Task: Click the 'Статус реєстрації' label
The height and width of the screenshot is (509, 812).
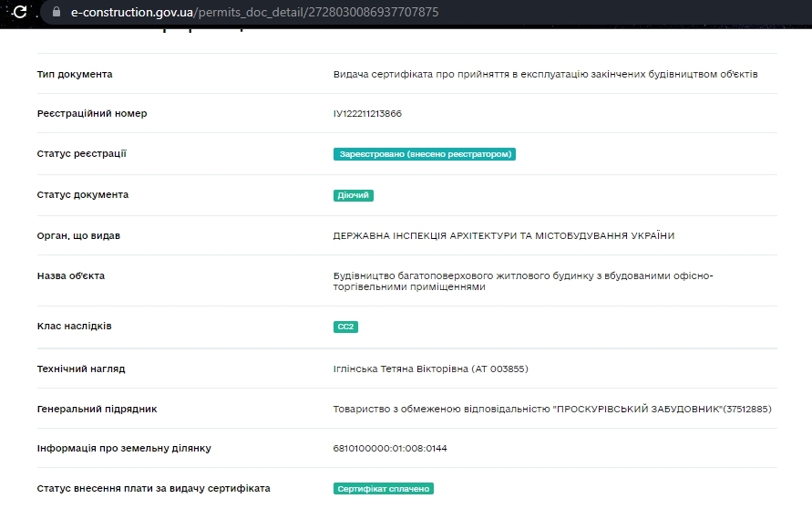Action: point(81,153)
